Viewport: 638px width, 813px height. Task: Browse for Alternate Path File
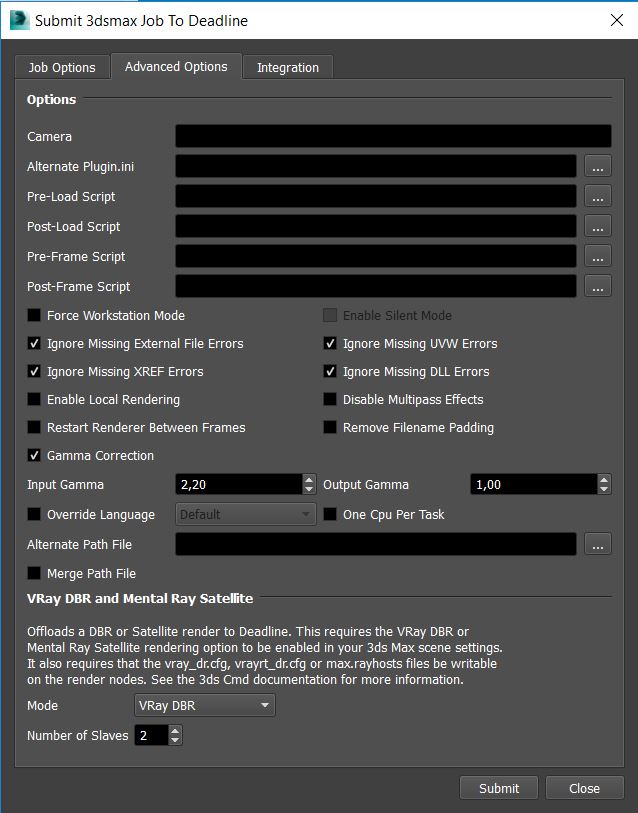(x=597, y=544)
